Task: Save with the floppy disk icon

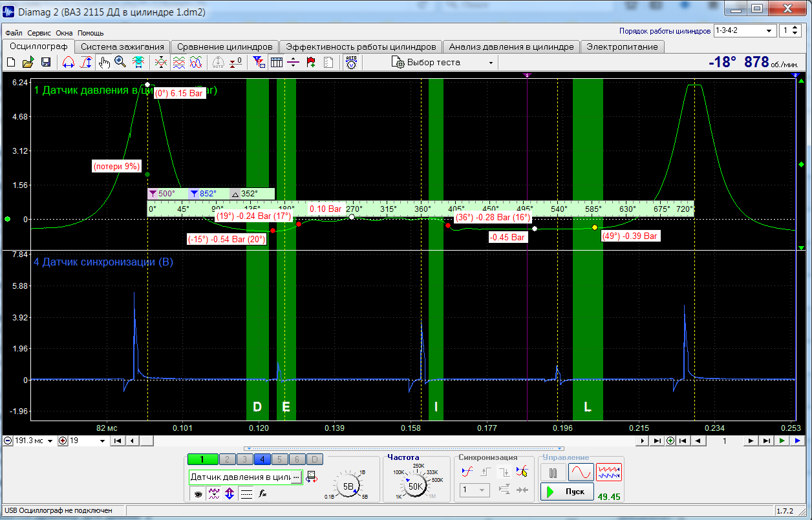Action: tap(46, 62)
